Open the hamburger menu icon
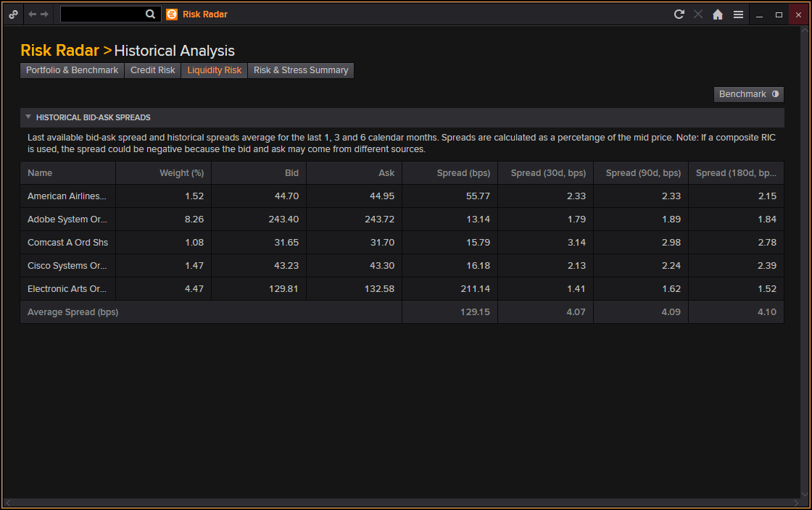 coord(739,14)
